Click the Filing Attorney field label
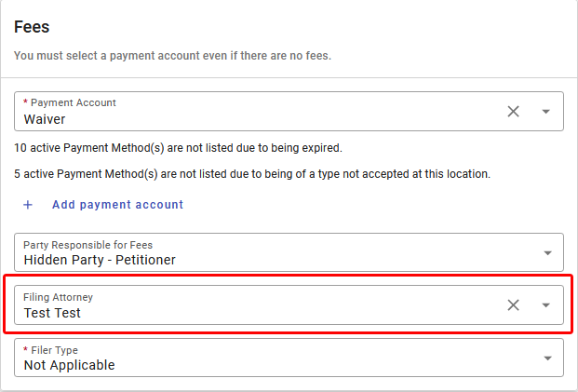Image resolution: width=578 pixels, height=392 pixels. 59,297
